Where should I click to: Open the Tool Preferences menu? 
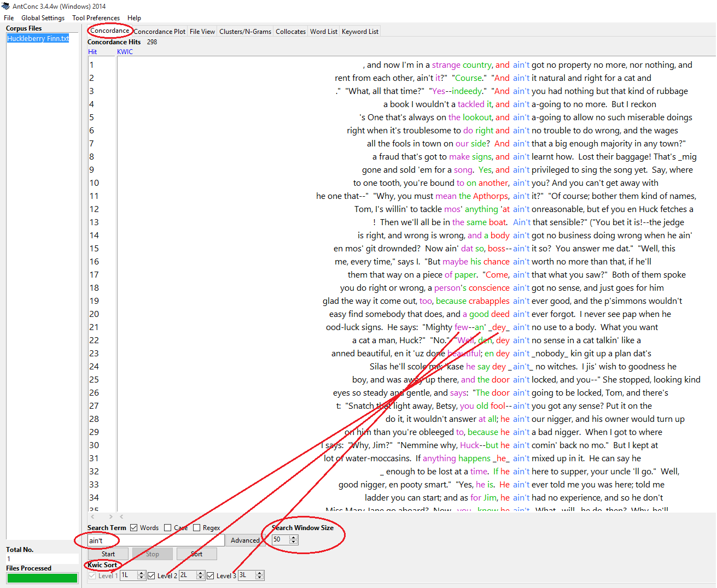click(96, 18)
